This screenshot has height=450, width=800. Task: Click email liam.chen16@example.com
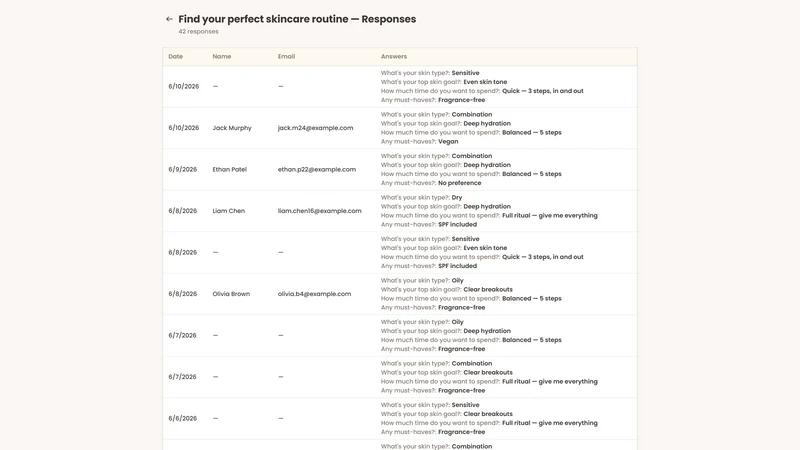(319, 211)
